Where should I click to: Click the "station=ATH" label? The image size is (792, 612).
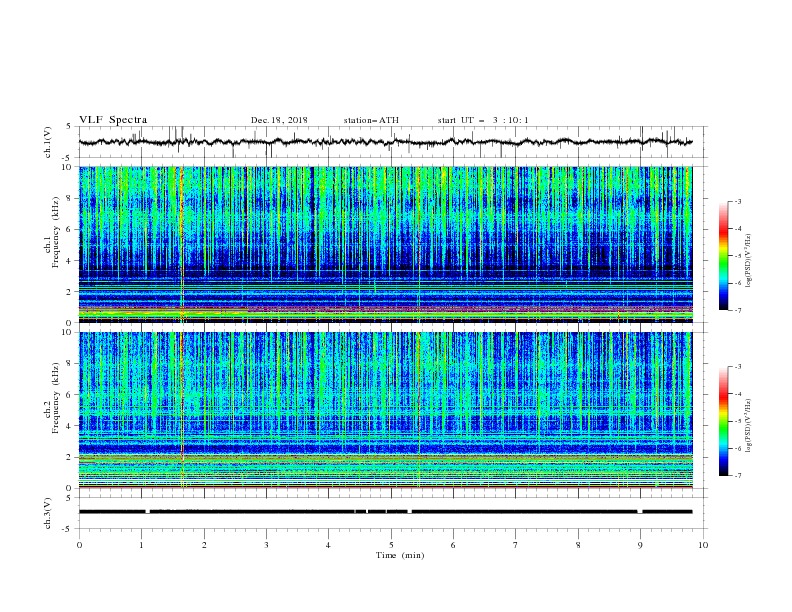[x=371, y=120]
